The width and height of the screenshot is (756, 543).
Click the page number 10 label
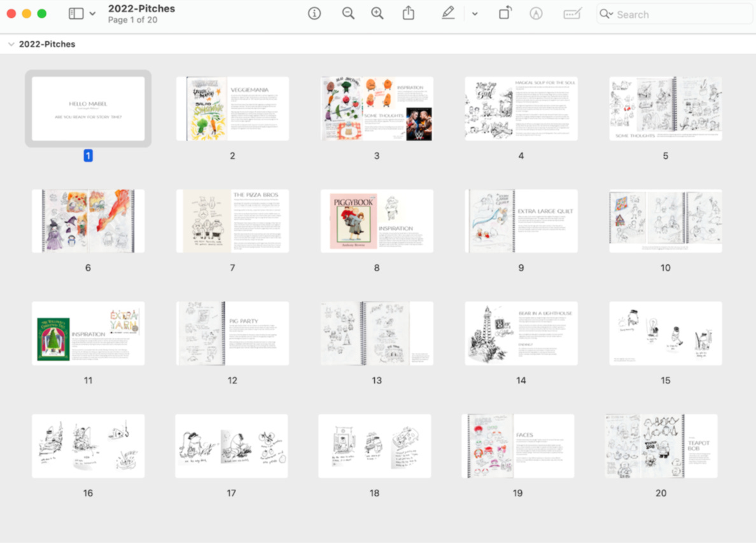(666, 268)
